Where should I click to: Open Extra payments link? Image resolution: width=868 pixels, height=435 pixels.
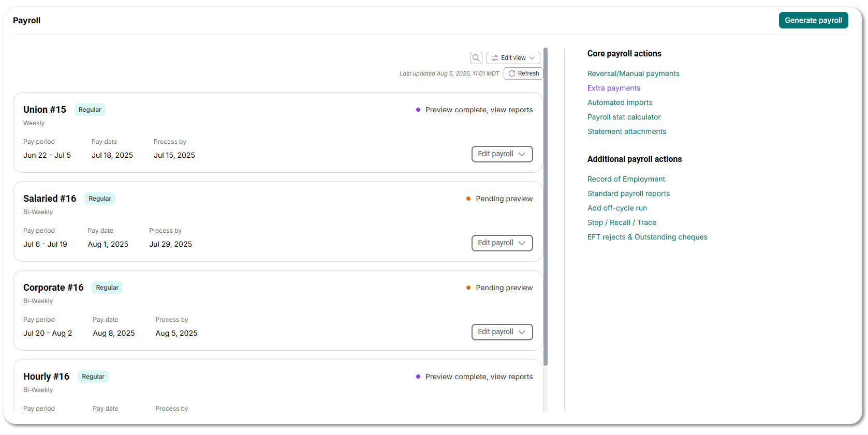coord(614,88)
